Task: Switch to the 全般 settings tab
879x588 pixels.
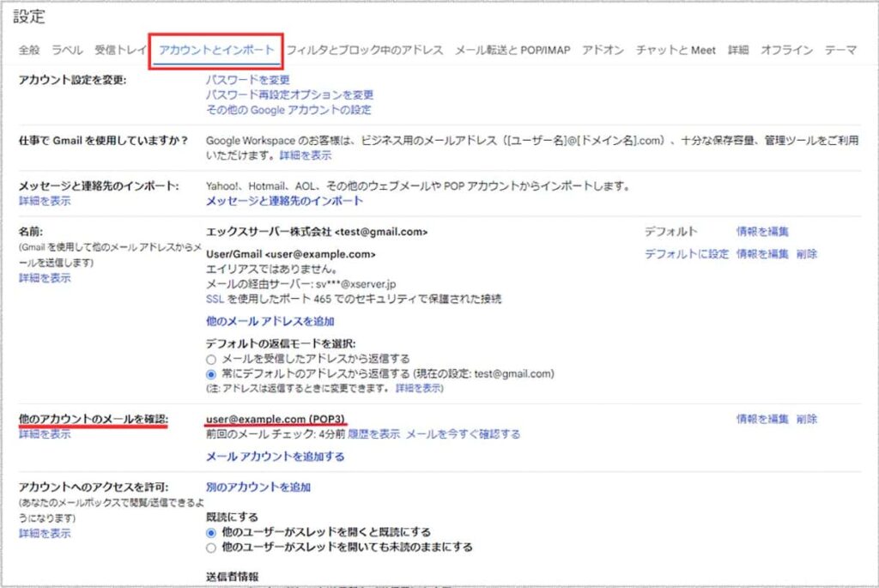Action: tap(30, 50)
